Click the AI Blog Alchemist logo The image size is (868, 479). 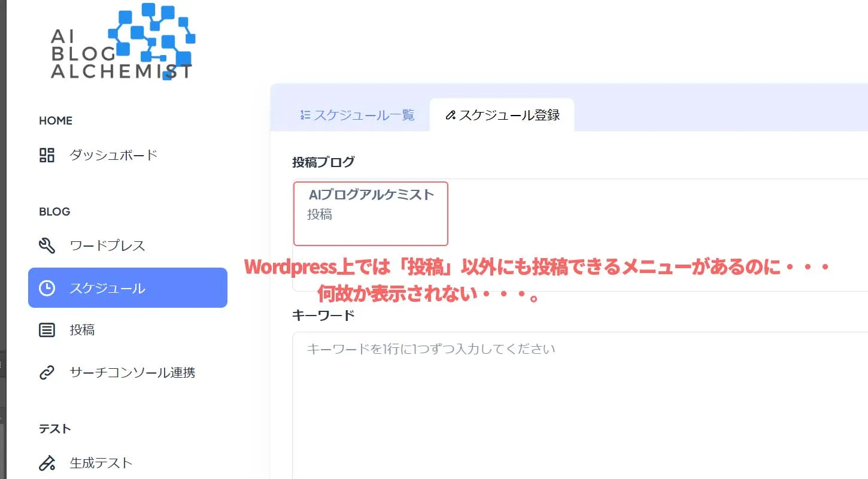(x=123, y=43)
